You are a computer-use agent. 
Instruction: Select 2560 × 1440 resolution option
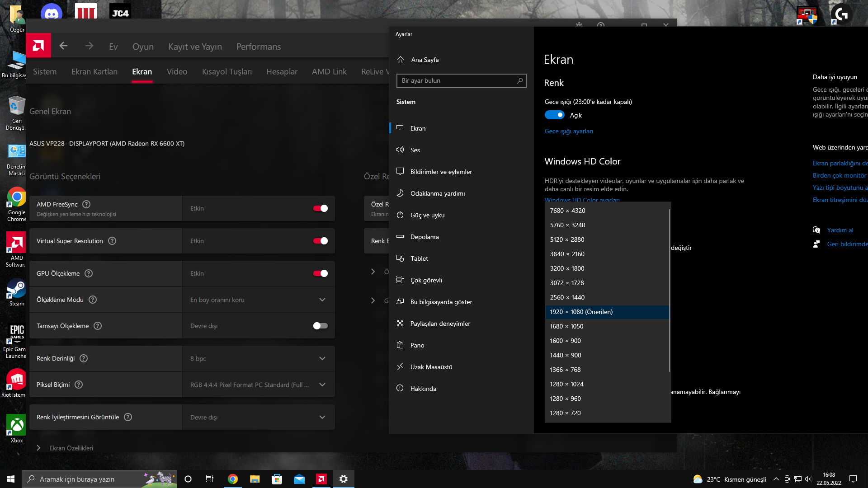click(x=567, y=297)
